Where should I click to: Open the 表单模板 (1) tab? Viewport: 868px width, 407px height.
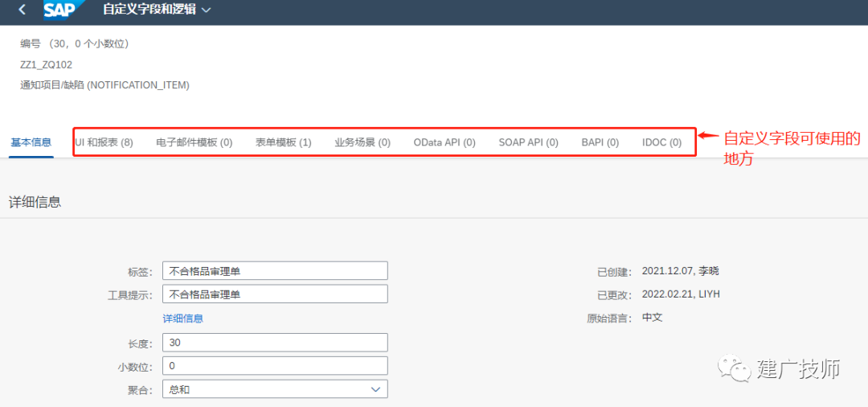point(284,142)
